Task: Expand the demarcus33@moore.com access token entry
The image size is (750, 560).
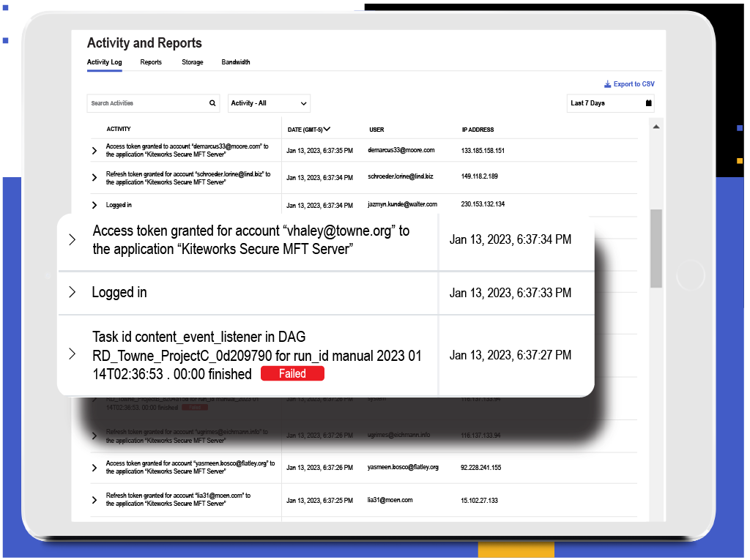Action: (93, 151)
